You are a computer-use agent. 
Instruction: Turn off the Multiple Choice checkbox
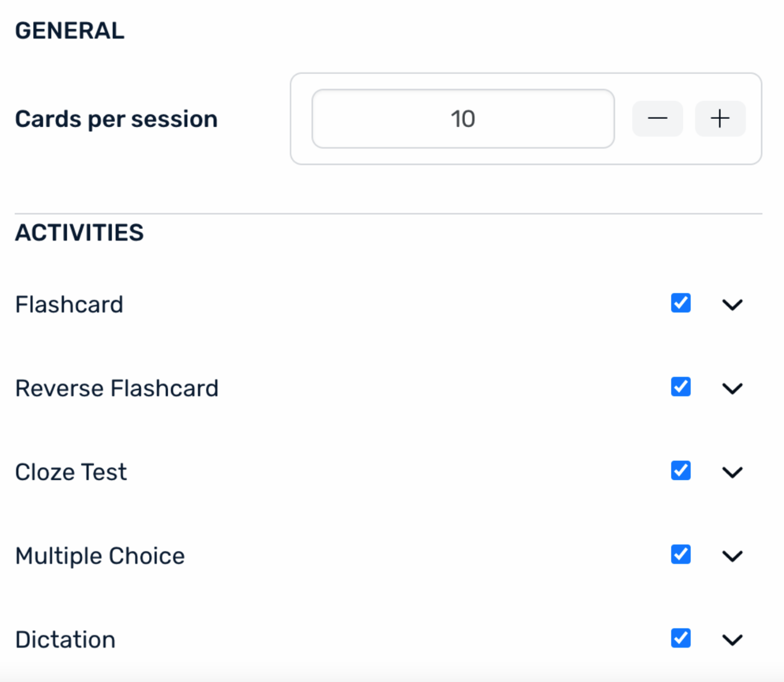(681, 554)
